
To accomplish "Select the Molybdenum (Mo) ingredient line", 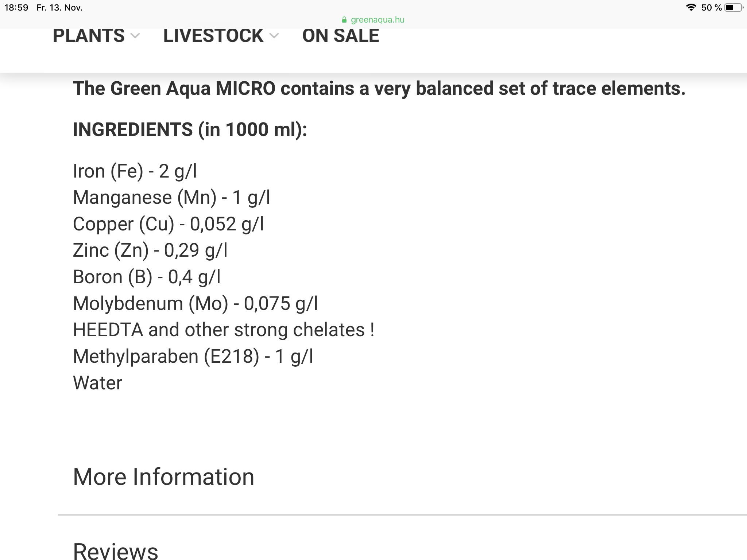I will coord(196,303).
